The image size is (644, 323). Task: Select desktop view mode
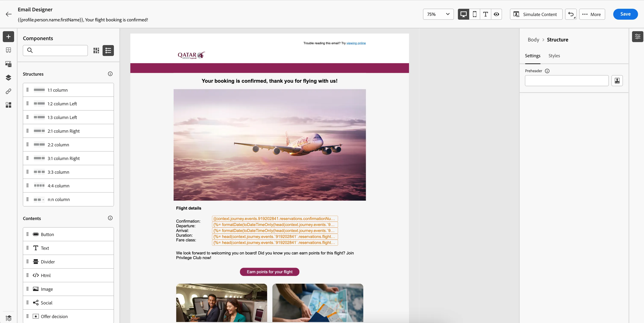[463, 14]
